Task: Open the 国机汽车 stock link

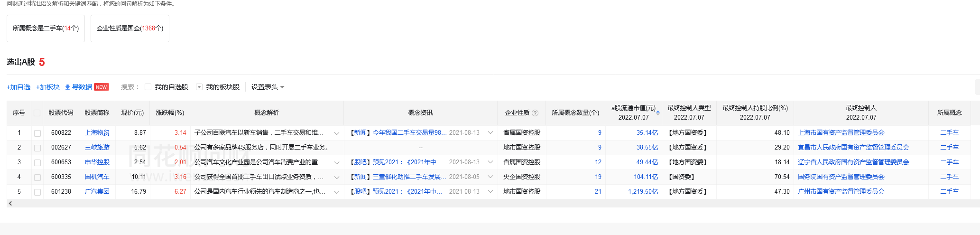Action: pyautogui.click(x=97, y=177)
